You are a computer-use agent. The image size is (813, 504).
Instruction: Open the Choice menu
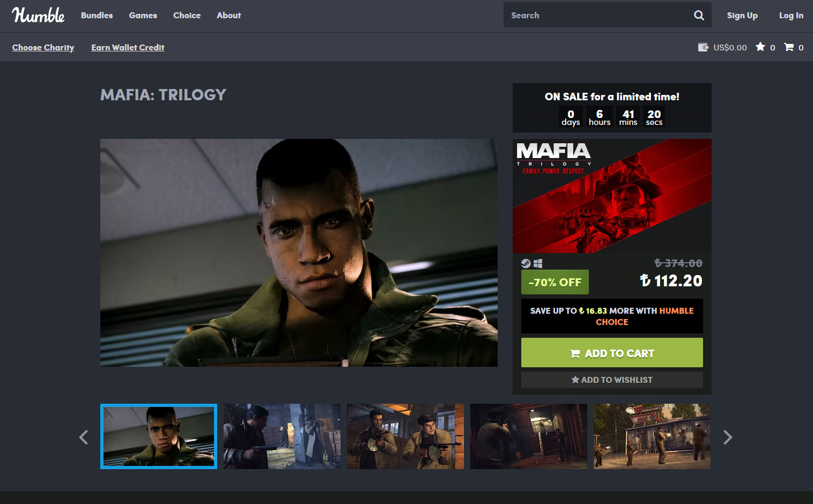[187, 16]
